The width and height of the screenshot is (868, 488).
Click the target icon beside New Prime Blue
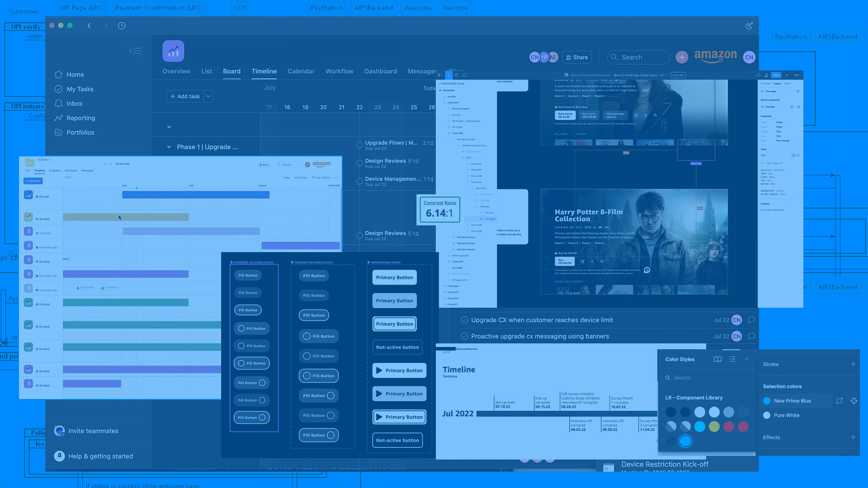click(854, 401)
